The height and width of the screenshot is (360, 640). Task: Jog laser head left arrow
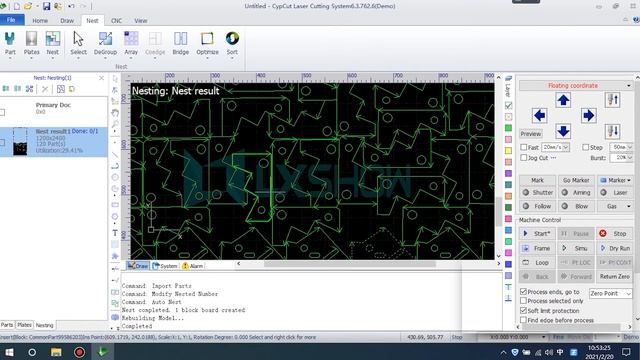point(540,116)
